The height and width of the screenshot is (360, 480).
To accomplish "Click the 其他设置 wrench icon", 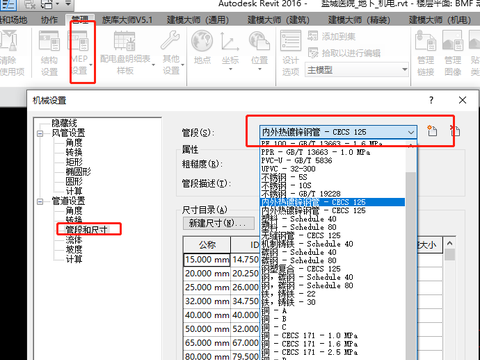I will coord(170,40).
